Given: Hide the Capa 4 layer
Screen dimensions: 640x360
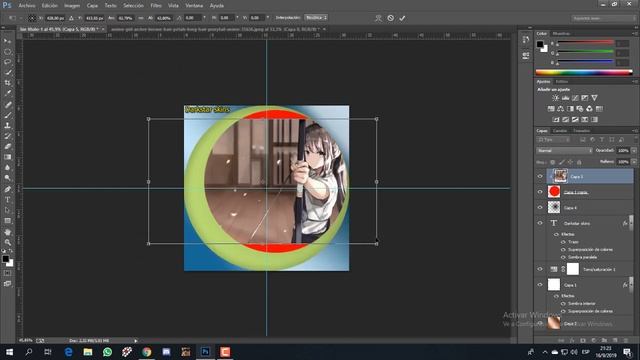Looking at the screenshot, I should (540, 207).
